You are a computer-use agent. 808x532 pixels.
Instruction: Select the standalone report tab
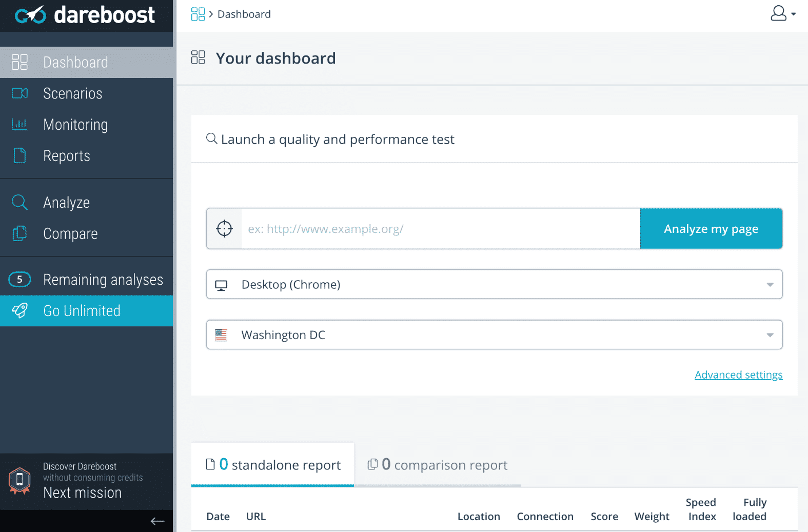click(x=273, y=465)
